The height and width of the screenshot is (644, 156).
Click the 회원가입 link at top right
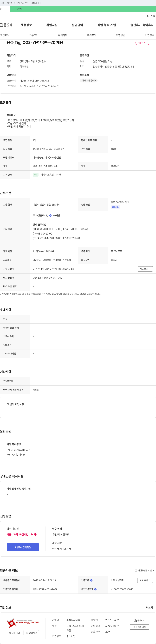[x=153, y=16]
